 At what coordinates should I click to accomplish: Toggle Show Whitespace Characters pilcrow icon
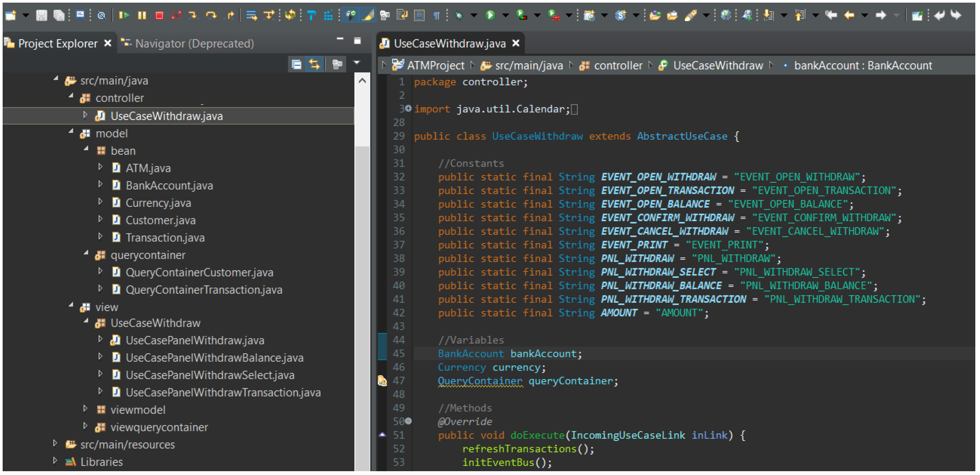coord(437,15)
